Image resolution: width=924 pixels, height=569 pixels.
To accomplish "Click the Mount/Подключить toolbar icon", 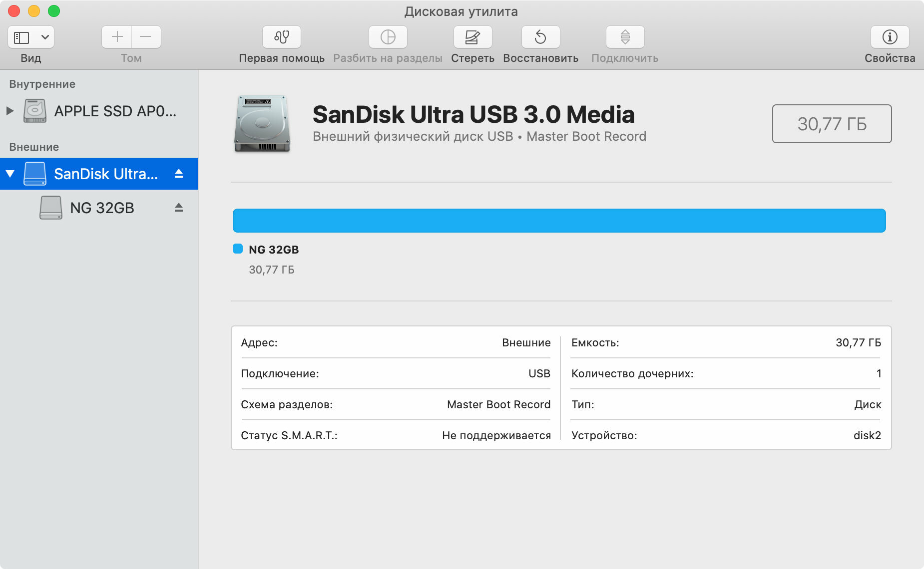I will click(x=625, y=37).
